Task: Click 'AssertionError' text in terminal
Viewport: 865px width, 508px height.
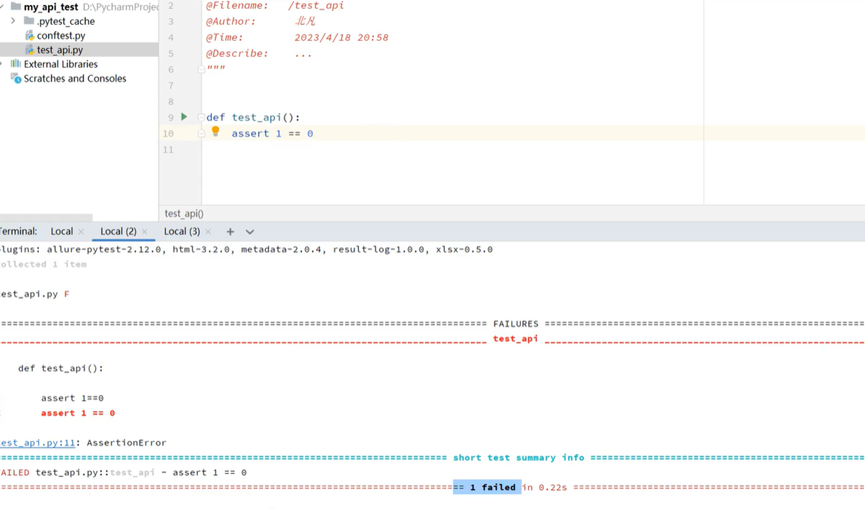Action: coord(126,442)
